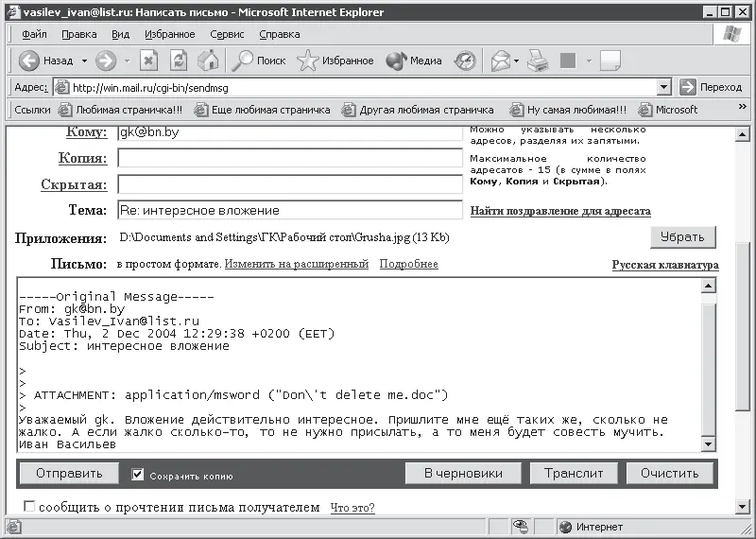Click the privacy eye icon in the status bar
This screenshot has height=539, width=756.
[521, 527]
